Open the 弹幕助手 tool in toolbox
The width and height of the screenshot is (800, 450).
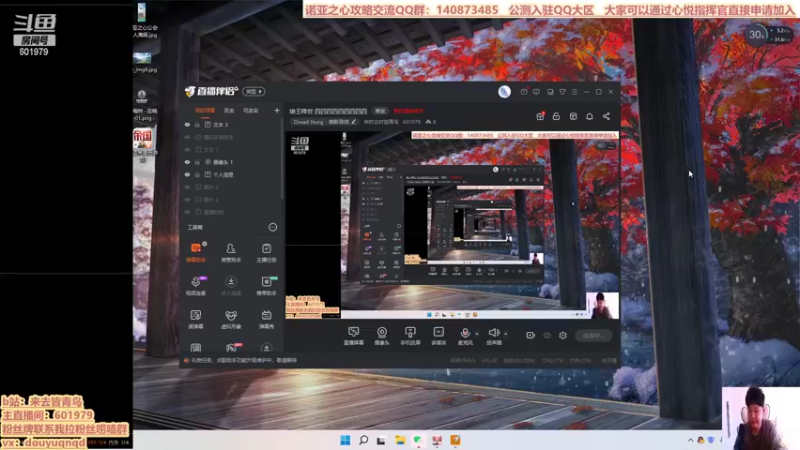click(196, 253)
